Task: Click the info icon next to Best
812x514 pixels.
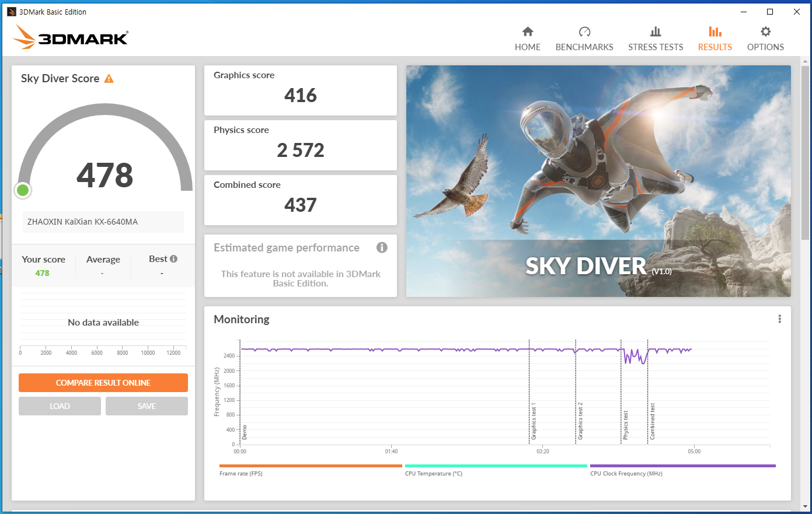Action: pos(173,258)
